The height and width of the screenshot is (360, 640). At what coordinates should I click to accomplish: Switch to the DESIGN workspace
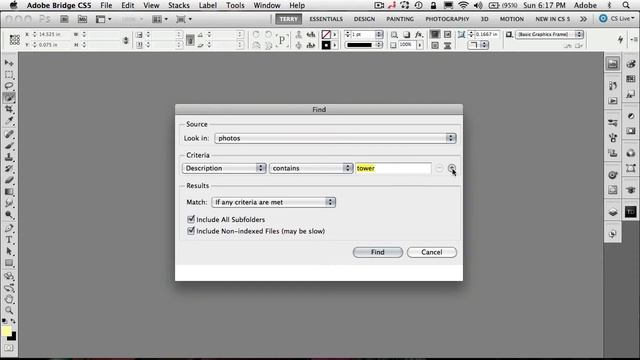pyautogui.click(x=364, y=19)
